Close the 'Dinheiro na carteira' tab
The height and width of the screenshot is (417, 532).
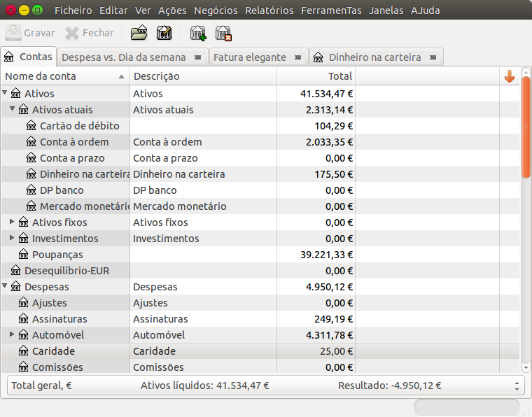click(433, 57)
